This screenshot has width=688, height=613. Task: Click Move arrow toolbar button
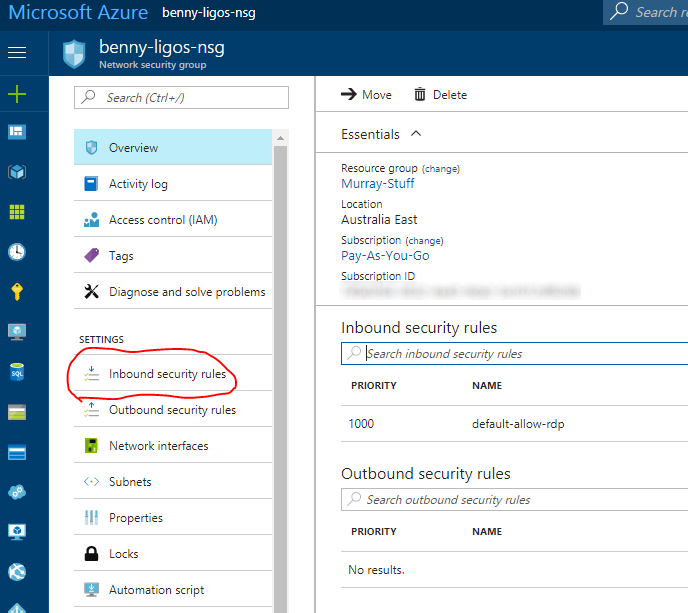tap(366, 94)
